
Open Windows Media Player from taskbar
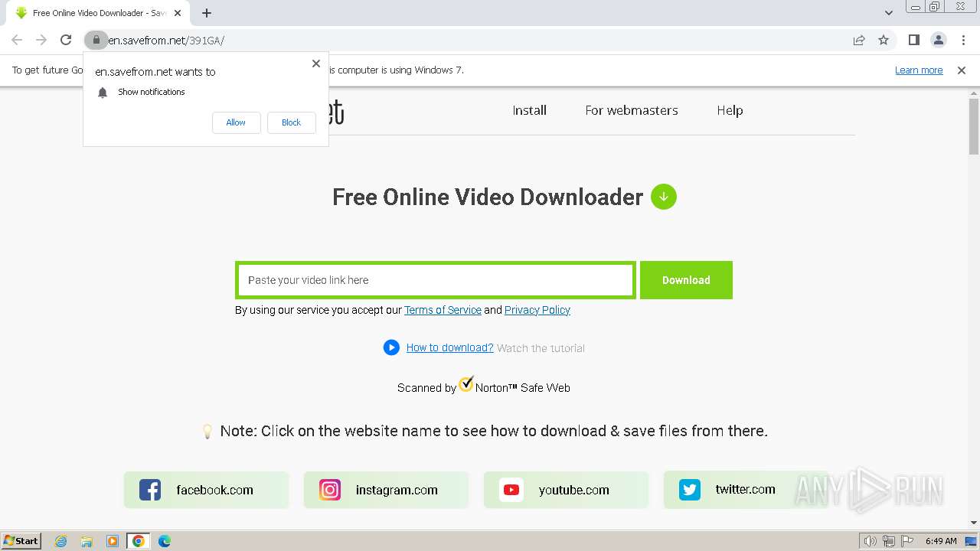(113, 541)
